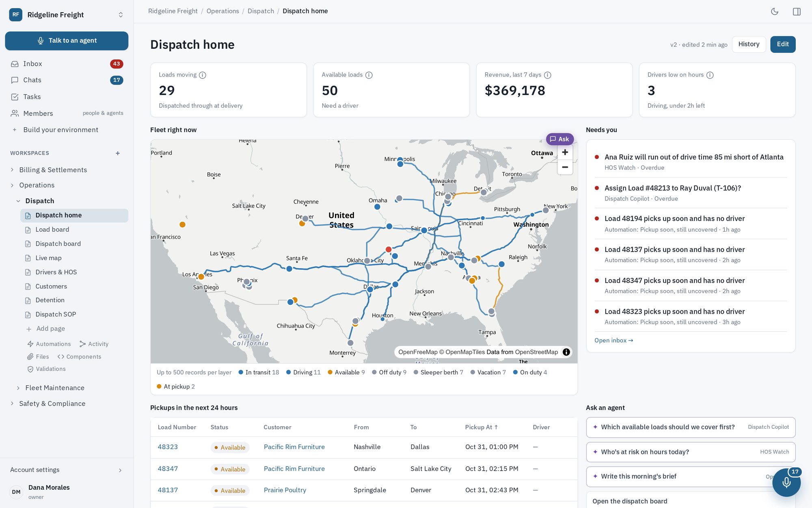Add a new workspace plus icon
This screenshot has width=812, height=508.
tap(118, 153)
